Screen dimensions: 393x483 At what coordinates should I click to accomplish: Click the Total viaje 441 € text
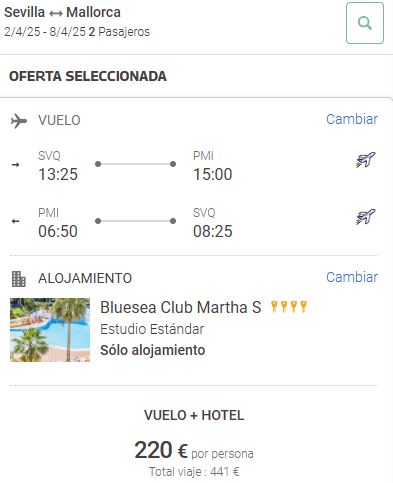tap(194, 472)
